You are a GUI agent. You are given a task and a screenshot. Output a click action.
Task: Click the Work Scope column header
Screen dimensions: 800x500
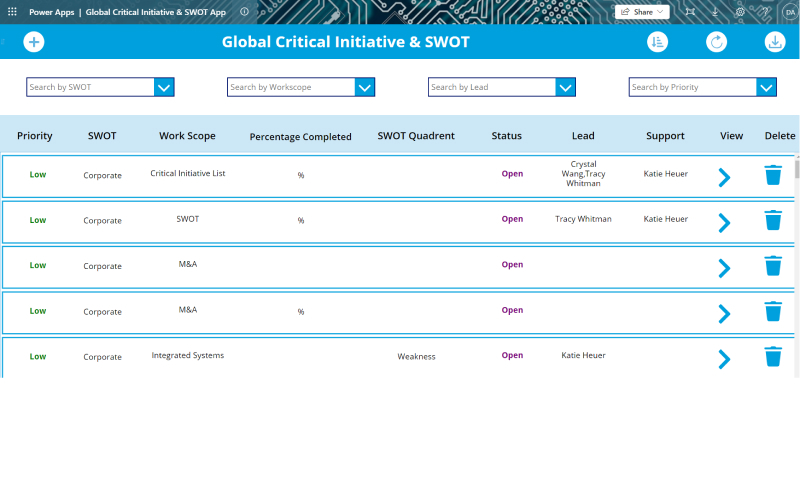point(187,136)
